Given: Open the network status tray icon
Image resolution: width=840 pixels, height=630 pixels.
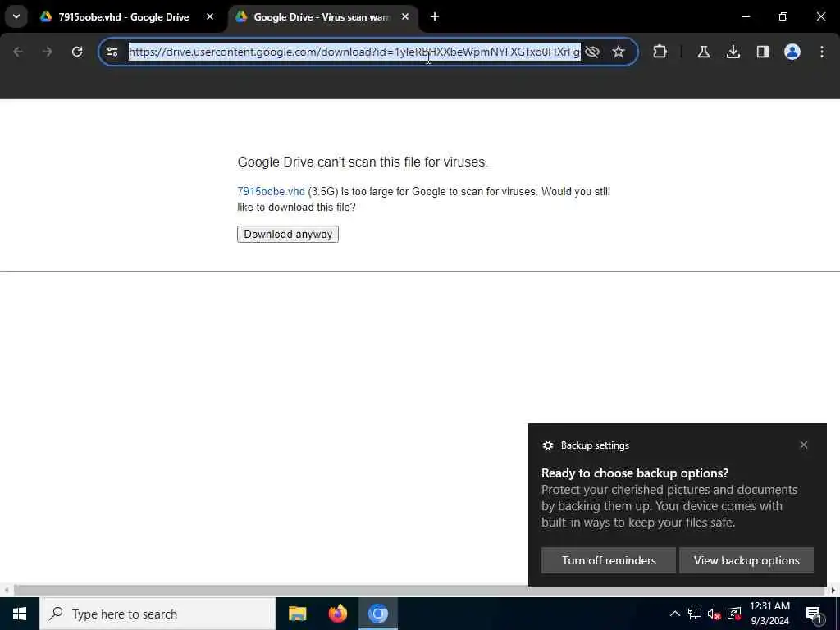Looking at the screenshot, I should 694,614.
